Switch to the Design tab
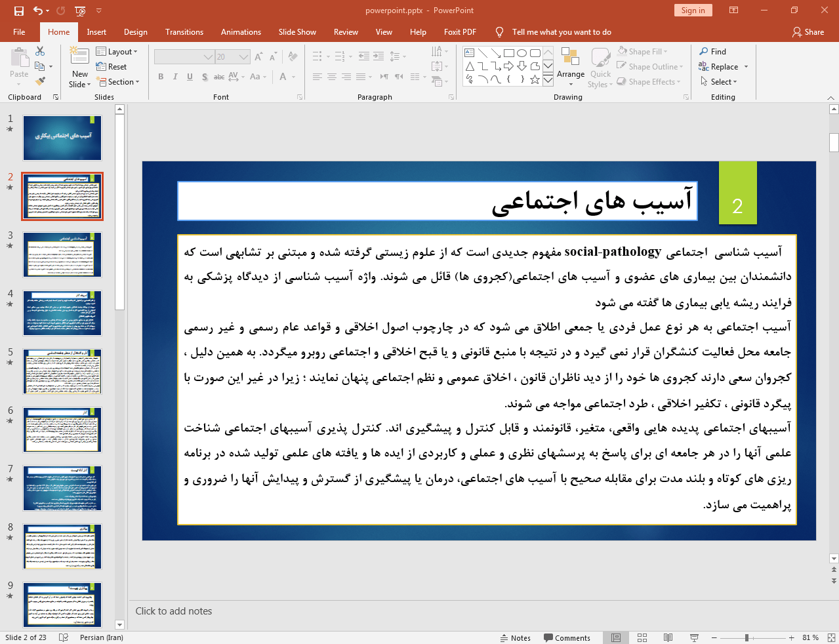Viewport: 839px width, 644px height. coord(136,32)
